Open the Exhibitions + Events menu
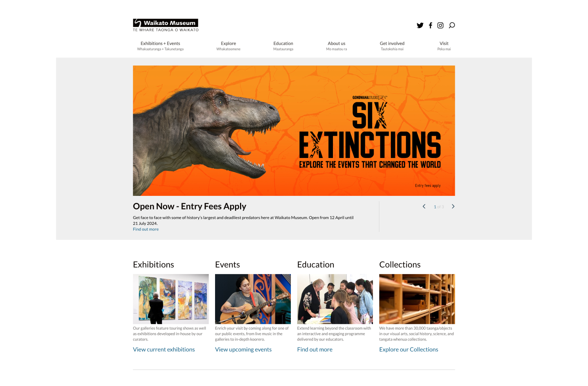 [x=160, y=46]
